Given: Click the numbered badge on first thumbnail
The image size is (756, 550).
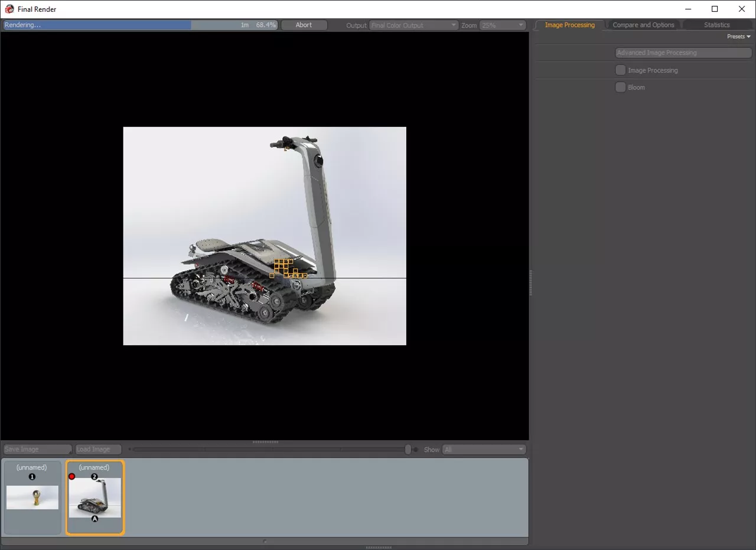Looking at the screenshot, I should coord(32,476).
